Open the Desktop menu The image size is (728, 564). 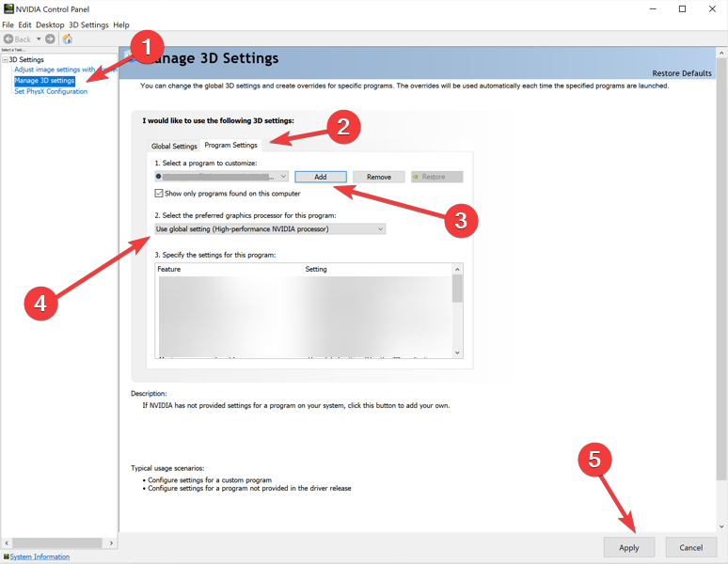(x=50, y=25)
